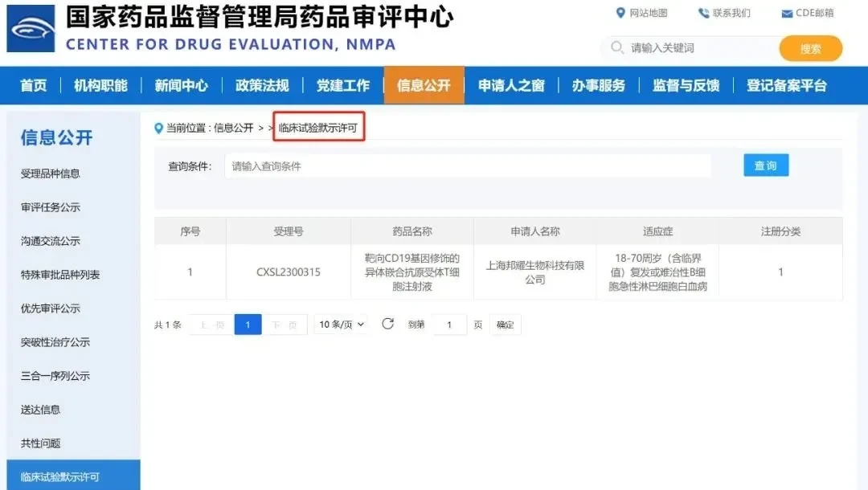Click the CDE logo icon
The height and width of the screenshot is (490, 868).
tap(31, 28)
